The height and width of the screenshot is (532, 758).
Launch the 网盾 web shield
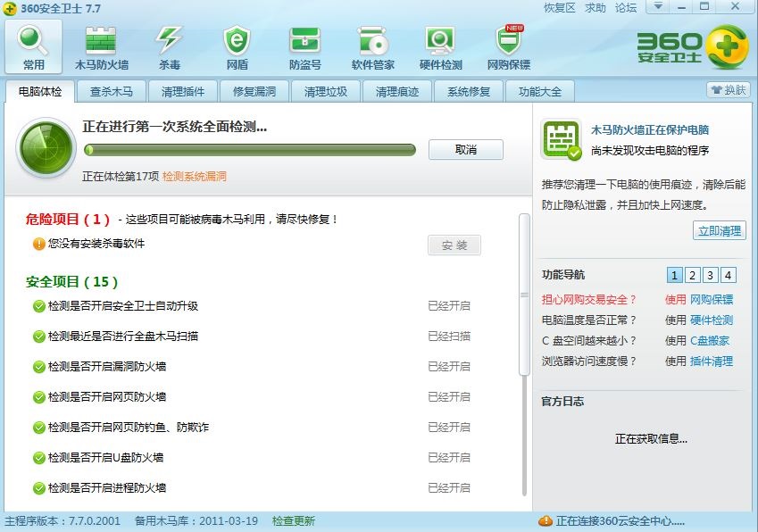coord(236,45)
